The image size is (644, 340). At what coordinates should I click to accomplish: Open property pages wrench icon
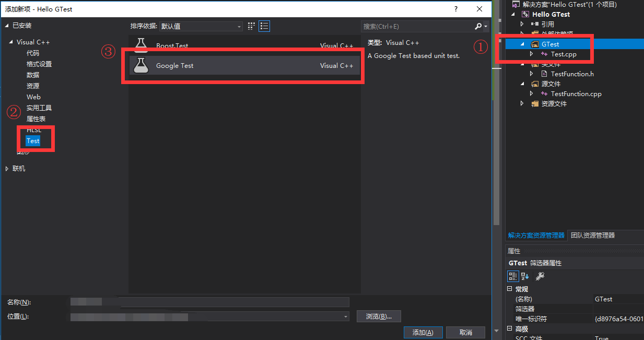541,276
